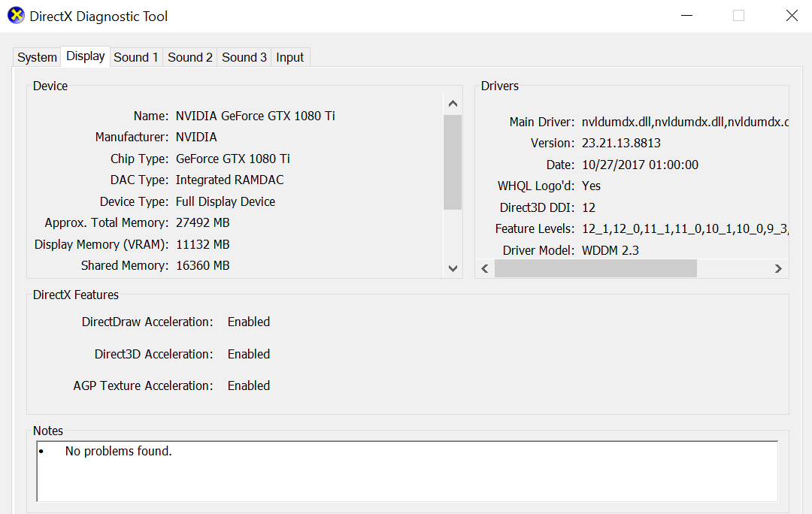The width and height of the screenshot is (812, 514).
Task: Click the driver version 23.21.13.8813
Action: pos(621,144)
